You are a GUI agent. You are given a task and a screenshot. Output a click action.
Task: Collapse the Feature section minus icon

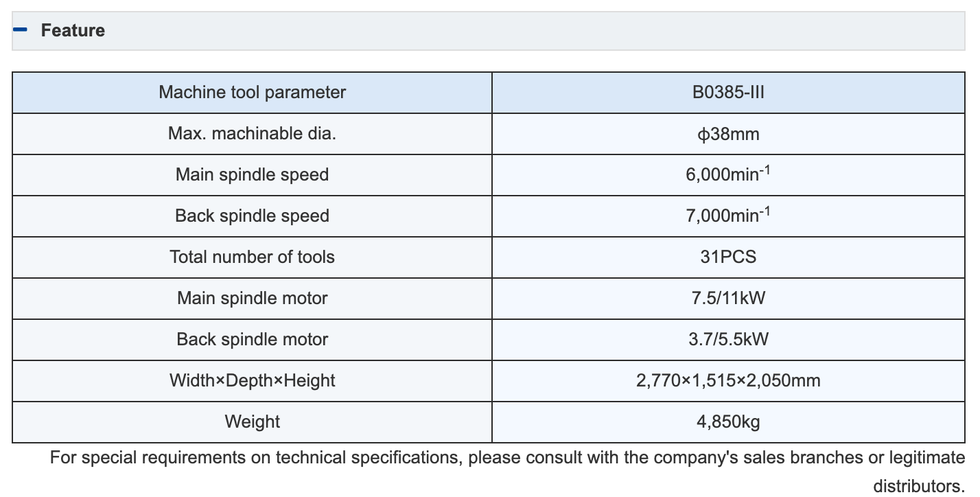(x=21, y=30)
